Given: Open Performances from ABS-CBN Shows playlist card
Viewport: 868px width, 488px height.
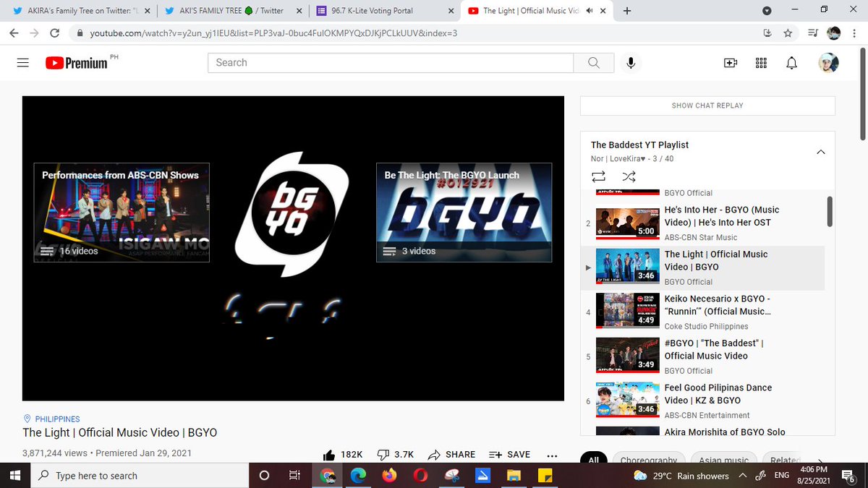Looking at the screenshot, I should [122, 212].
